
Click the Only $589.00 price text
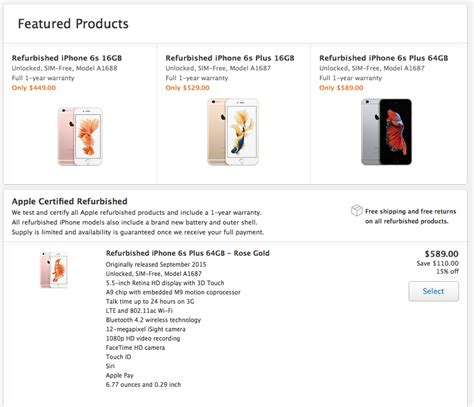341,88
